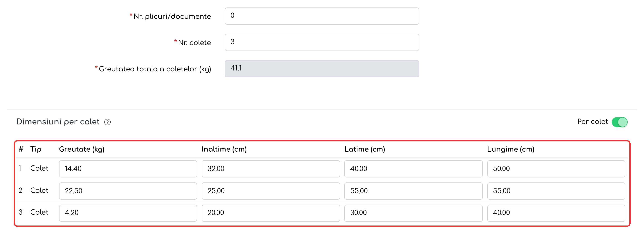Edit weight 22.50 for parcel 2
Image resolution: width=644 pixels, height=240 pixels.
tap(128, 191)
